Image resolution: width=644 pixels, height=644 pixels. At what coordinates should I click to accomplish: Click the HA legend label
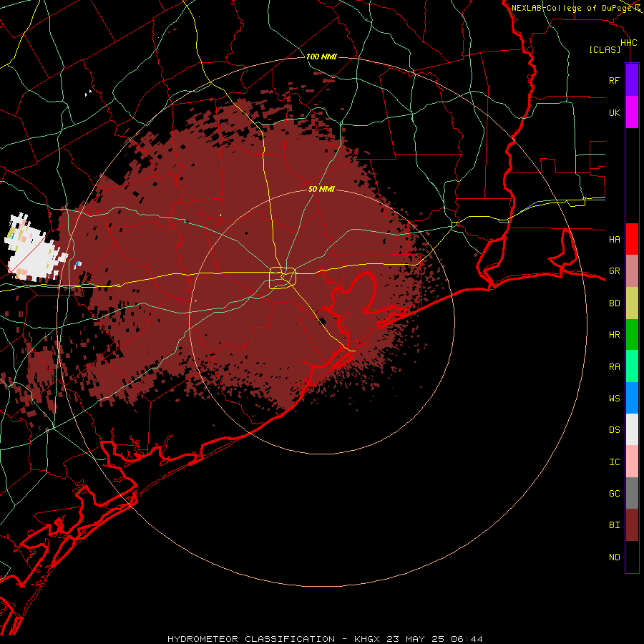point(614,239)
